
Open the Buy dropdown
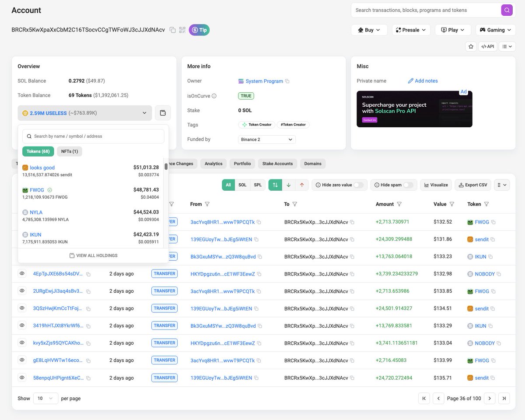pyautogui.click(x=369, y=30)
